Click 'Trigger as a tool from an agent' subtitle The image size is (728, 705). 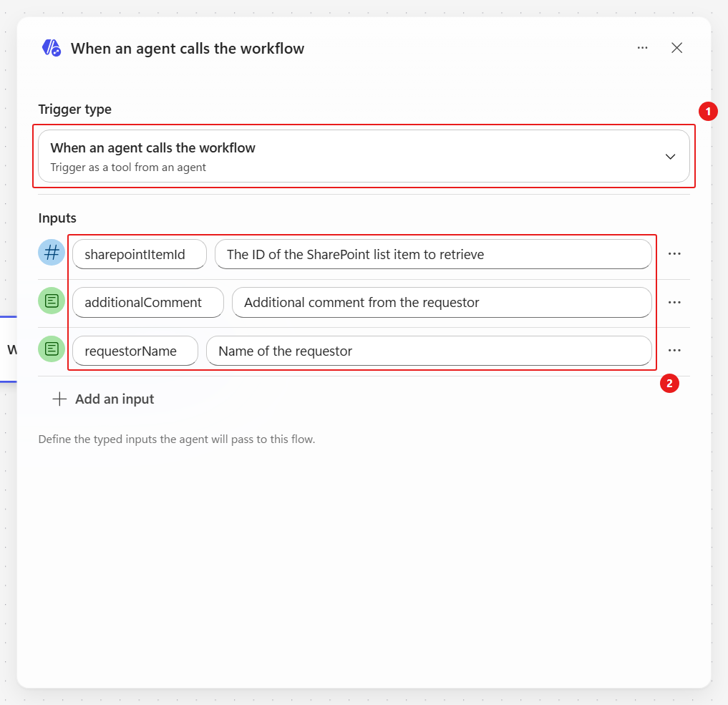(128, 167)
